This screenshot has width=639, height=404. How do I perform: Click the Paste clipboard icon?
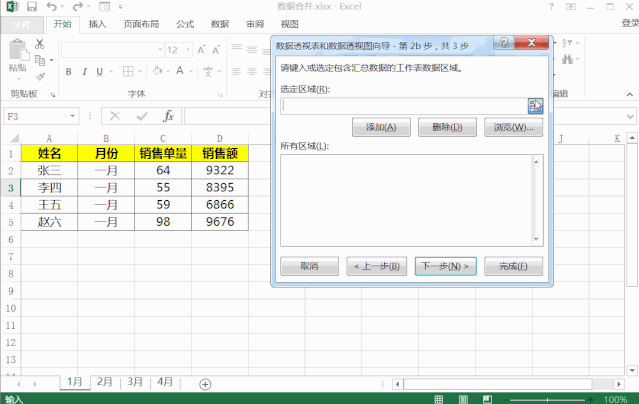[x=18, y=50]
